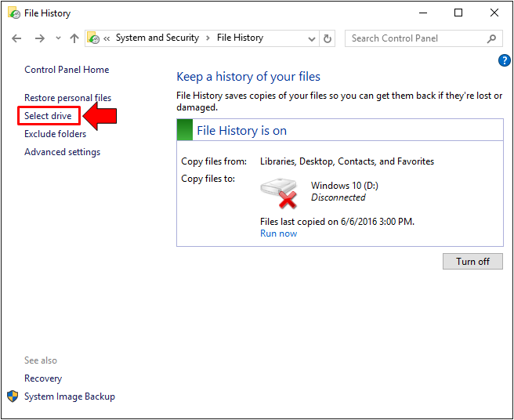Open the Select drive link
514x420 pixels.
point(48,116)
